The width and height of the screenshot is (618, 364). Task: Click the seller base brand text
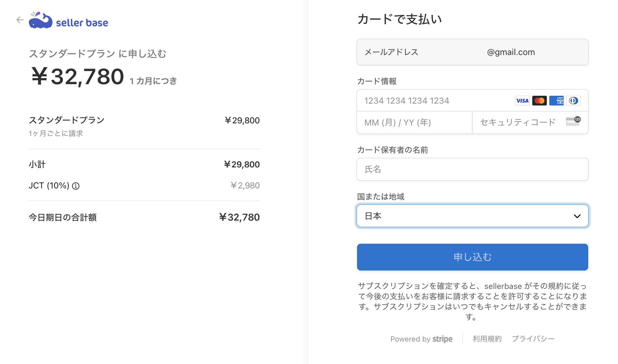click(x=82, y=23)
